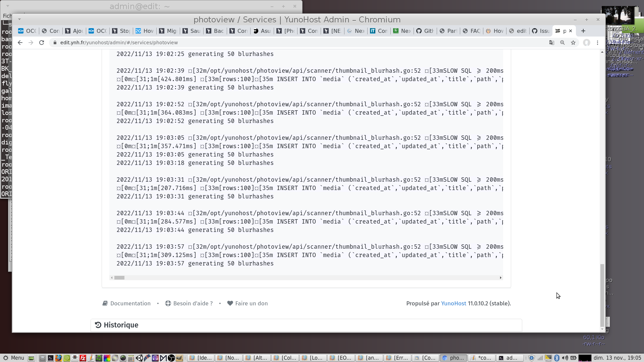Screen dimensions: 644x362
Task: Click the translate page icon
Action: (x=552, y=43)
